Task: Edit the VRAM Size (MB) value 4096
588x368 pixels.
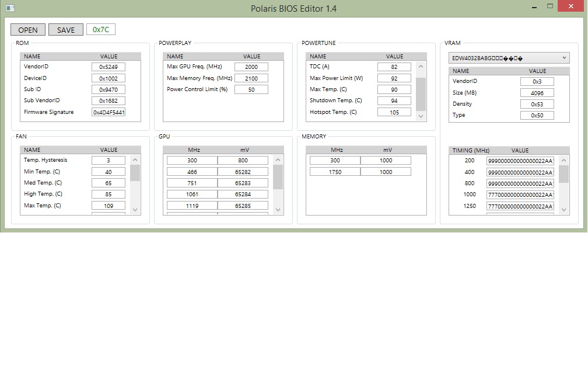Action: [537, 93]
